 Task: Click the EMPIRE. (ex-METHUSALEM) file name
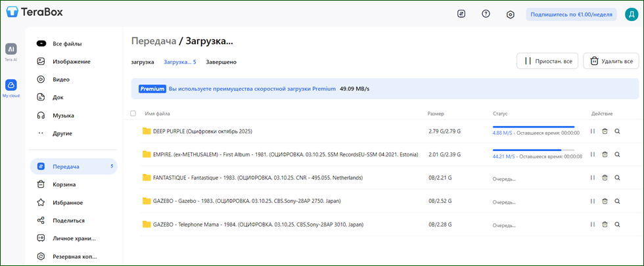click(x=285, y=154)
